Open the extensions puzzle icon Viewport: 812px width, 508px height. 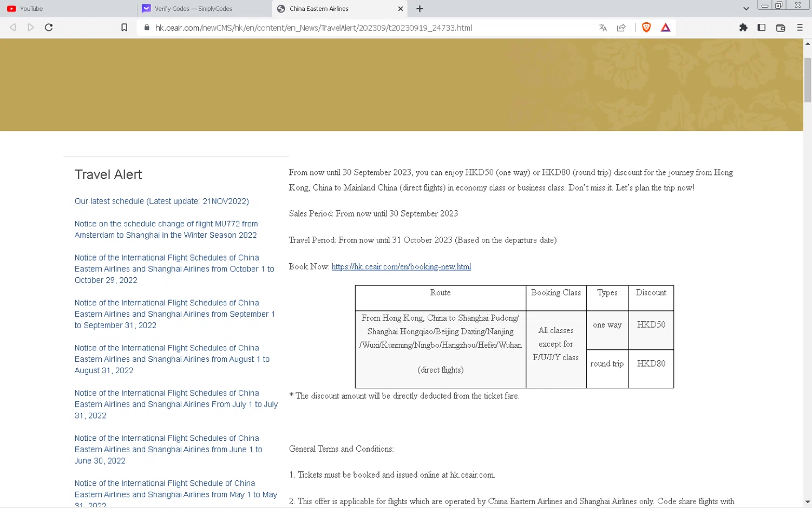tap(743, 28)
